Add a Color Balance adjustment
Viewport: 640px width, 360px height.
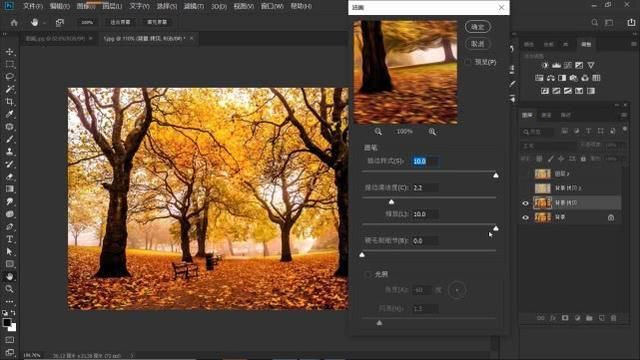point(551,78)
